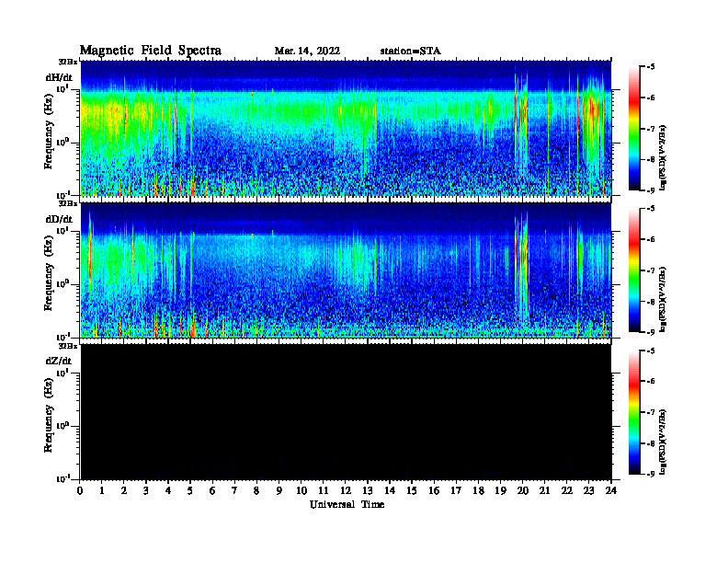
Task: Click hour tick label 21 on time axis
Action: tap(544, 490)
